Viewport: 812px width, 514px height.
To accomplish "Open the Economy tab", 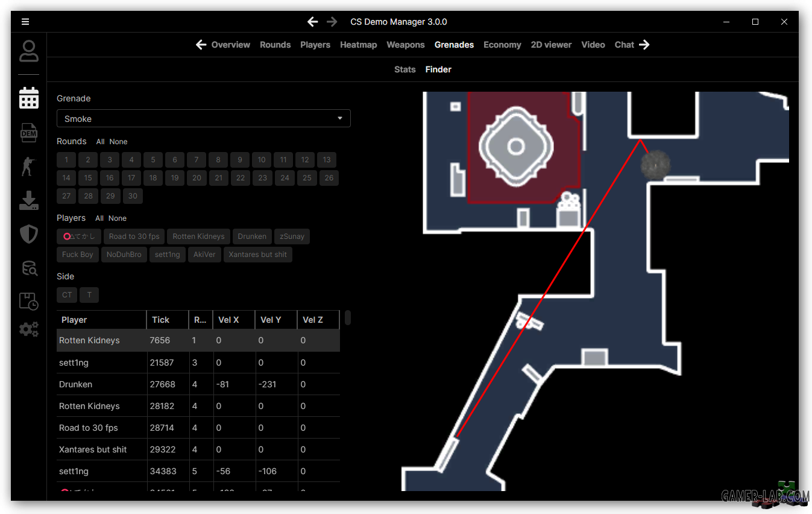I will 502,45.
